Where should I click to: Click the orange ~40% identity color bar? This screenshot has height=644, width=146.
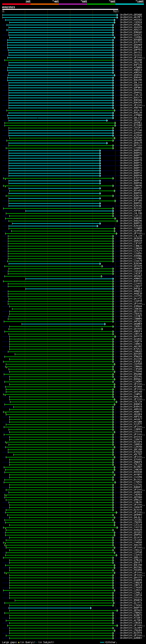[x=45, y=4]
